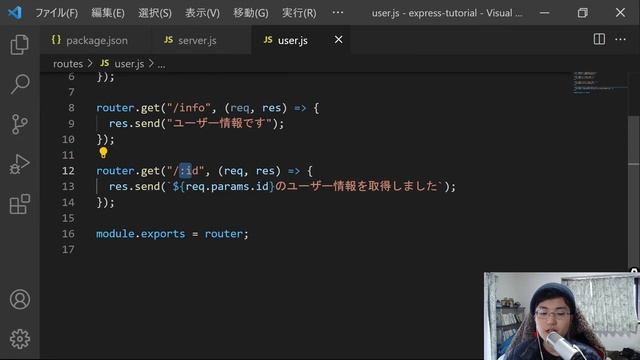Click req.params.id in line 13
The height and width of the screenshot is (360, 640).
[227, 187]
